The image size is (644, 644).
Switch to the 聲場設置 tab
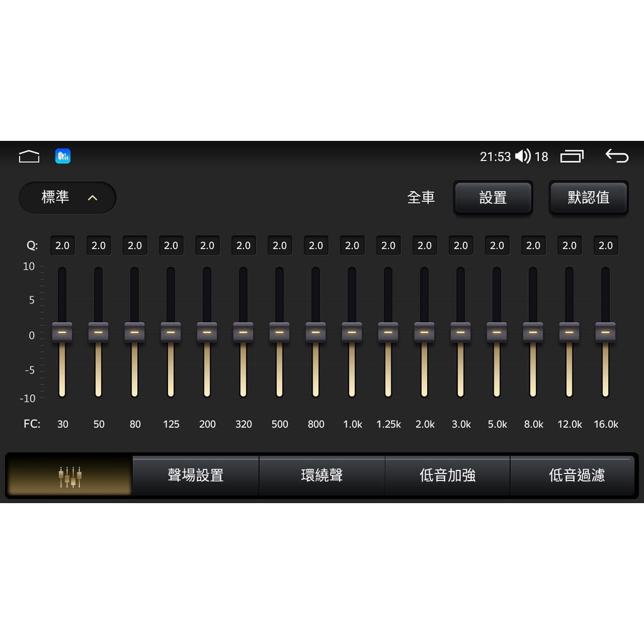pyautogui.click(x=196, y=476)
